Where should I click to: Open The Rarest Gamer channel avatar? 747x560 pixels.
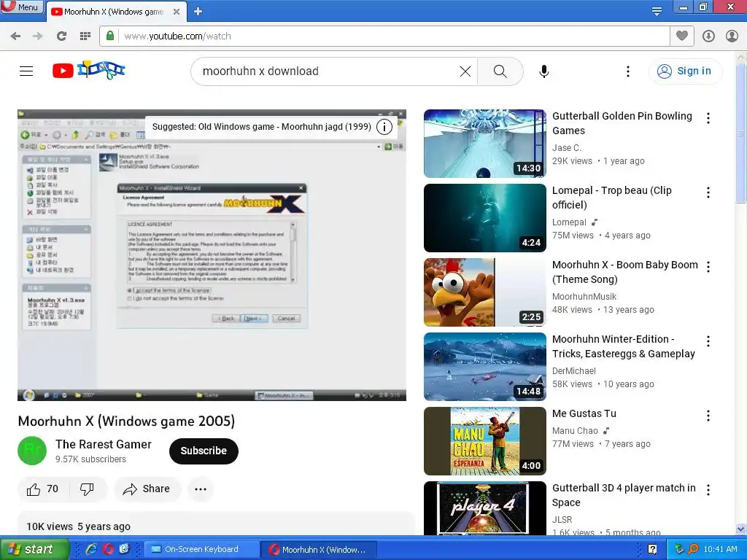point(32,451)
